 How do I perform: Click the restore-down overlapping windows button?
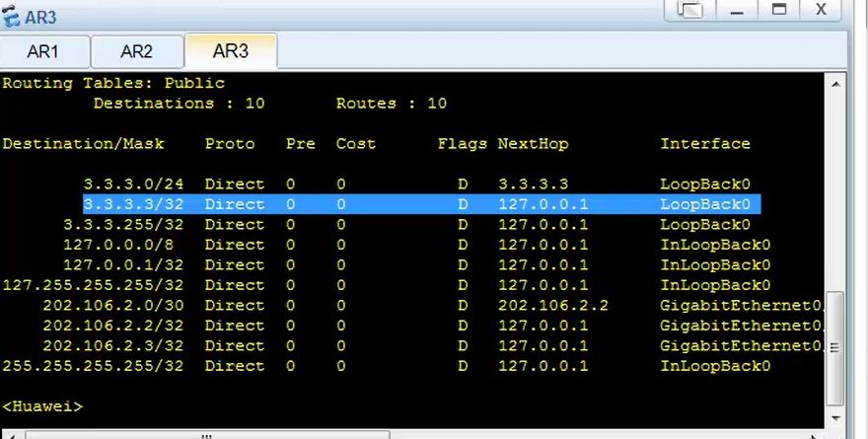[x=690, y=10]
